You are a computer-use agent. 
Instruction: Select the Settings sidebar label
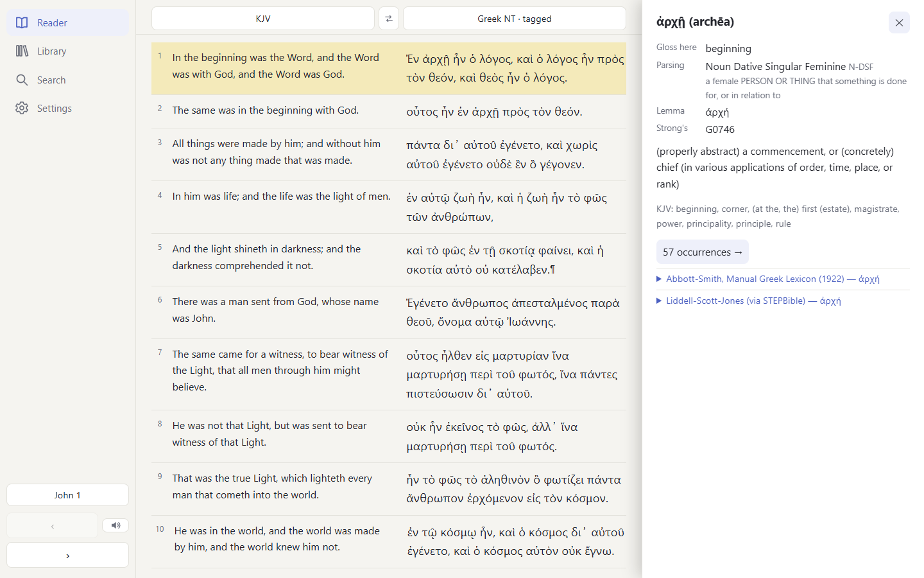pyautogui.click(x=55, y=109)
